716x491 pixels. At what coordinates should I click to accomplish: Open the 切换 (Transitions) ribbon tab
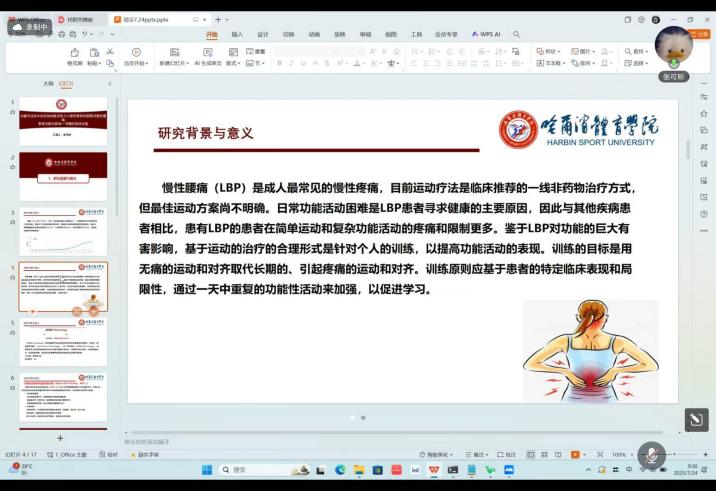click(x=288, y=34)
